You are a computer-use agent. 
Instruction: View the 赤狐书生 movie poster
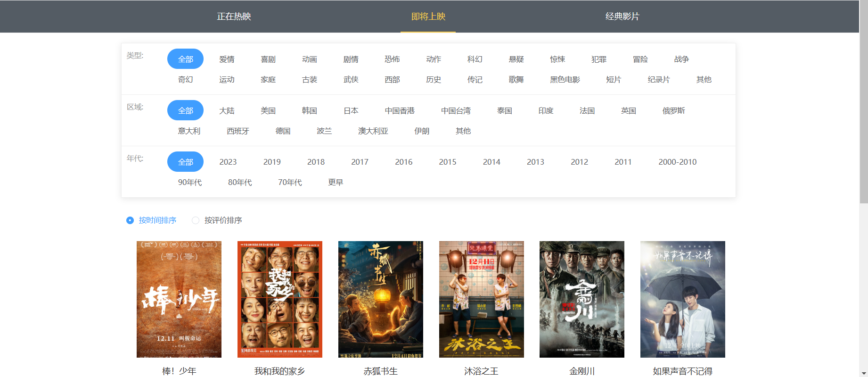pyautogui.click(x=381, y=299)
